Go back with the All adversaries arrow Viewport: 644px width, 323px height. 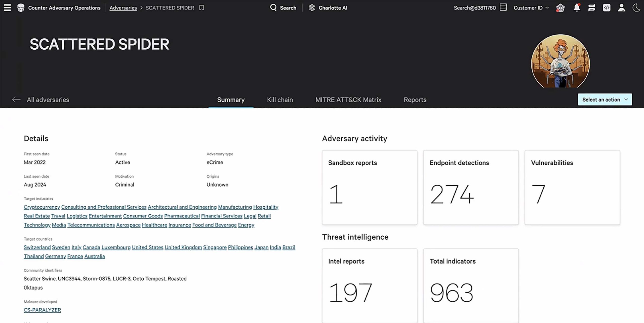pos(16,100)
